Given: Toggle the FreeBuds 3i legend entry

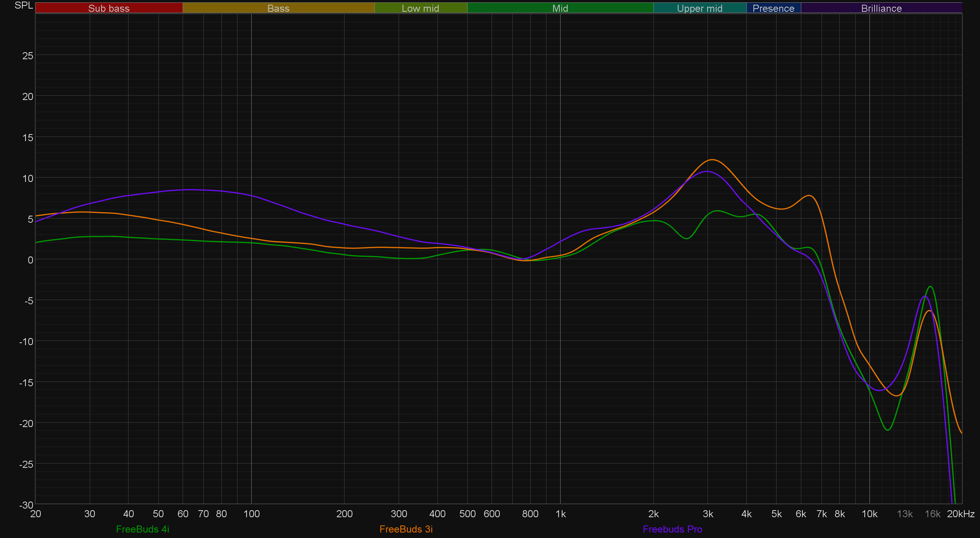Looking at the screenshot, I should click(x=406, y=529).
